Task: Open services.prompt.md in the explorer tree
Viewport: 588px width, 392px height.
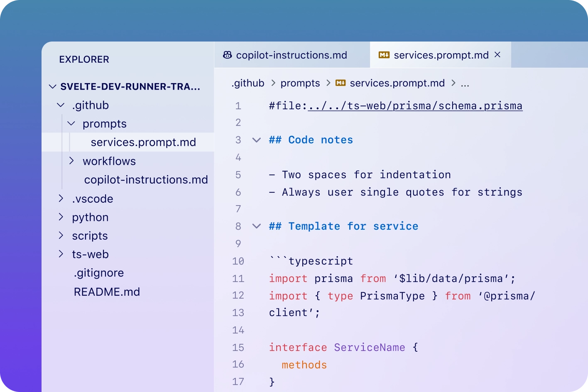Action: click(128, 142)
